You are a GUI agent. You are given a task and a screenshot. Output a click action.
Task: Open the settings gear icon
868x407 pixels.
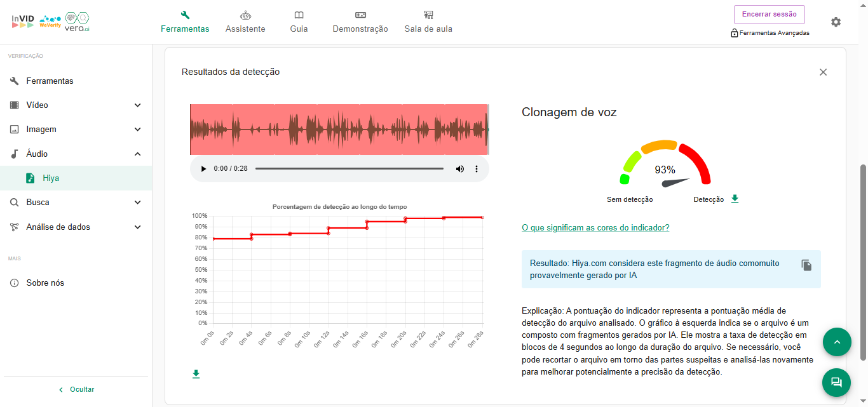tap(836, 22)
